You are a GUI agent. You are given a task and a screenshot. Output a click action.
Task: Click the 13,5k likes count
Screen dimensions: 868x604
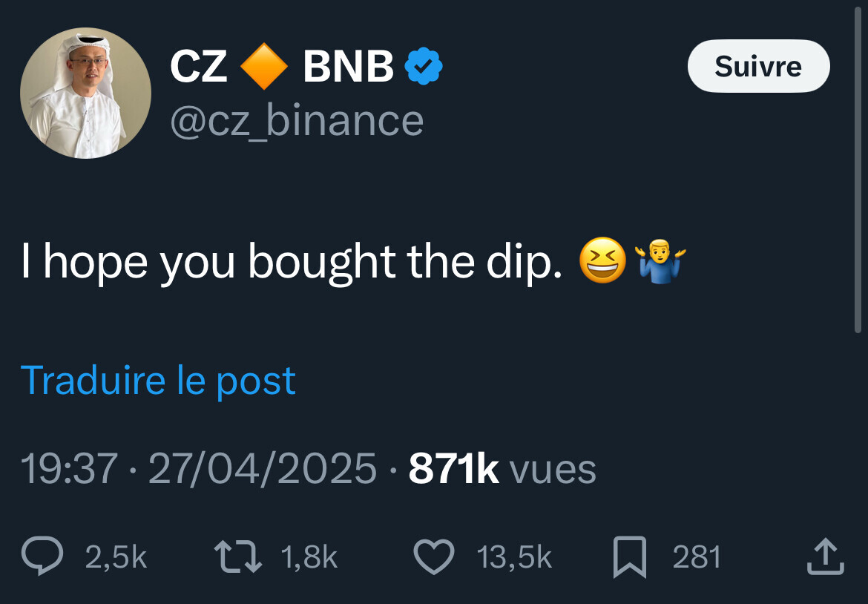click(514, 558)
